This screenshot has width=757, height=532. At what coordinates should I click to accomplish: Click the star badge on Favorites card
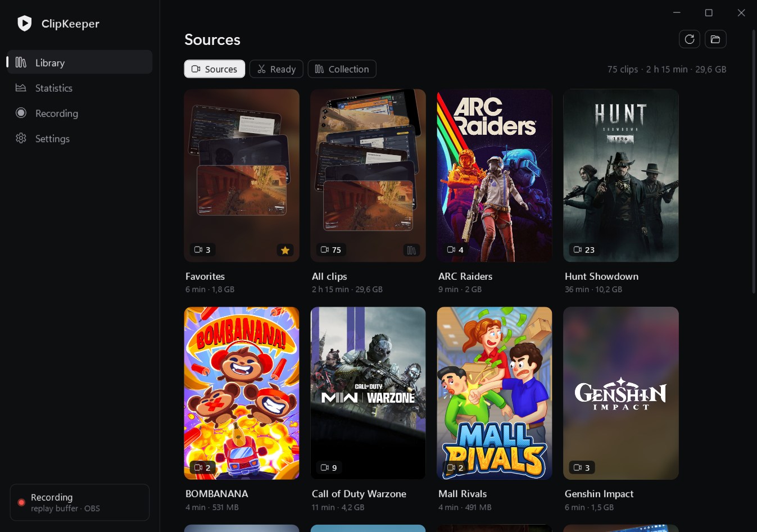(x=285, y=250)
